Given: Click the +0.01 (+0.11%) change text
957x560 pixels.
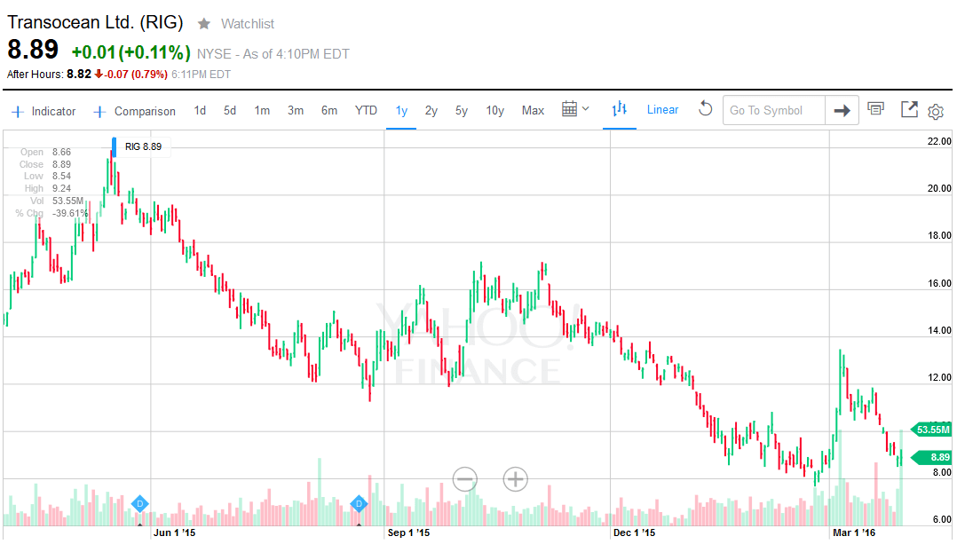Looking at the screenshot, I should click(x=131, y=52).
